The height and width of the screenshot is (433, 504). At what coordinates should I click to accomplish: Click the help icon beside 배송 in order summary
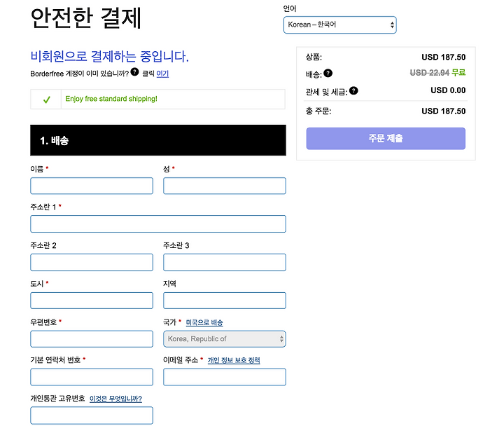pos(328,73)
